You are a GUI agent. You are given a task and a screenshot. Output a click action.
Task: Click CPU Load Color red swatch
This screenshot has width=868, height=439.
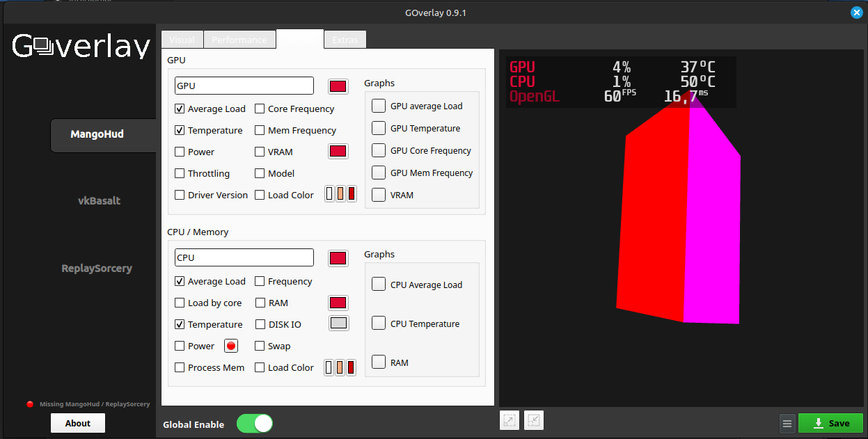(x=352, y=367)
